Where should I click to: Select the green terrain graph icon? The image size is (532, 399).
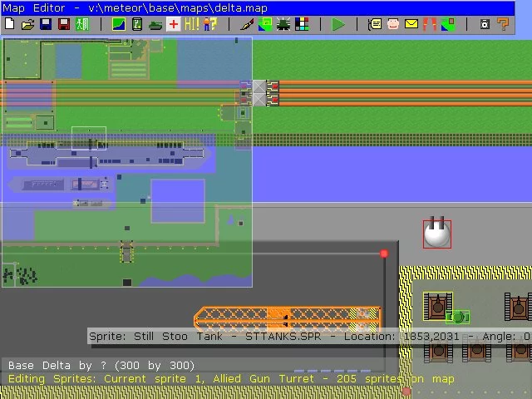pos(119,24)
